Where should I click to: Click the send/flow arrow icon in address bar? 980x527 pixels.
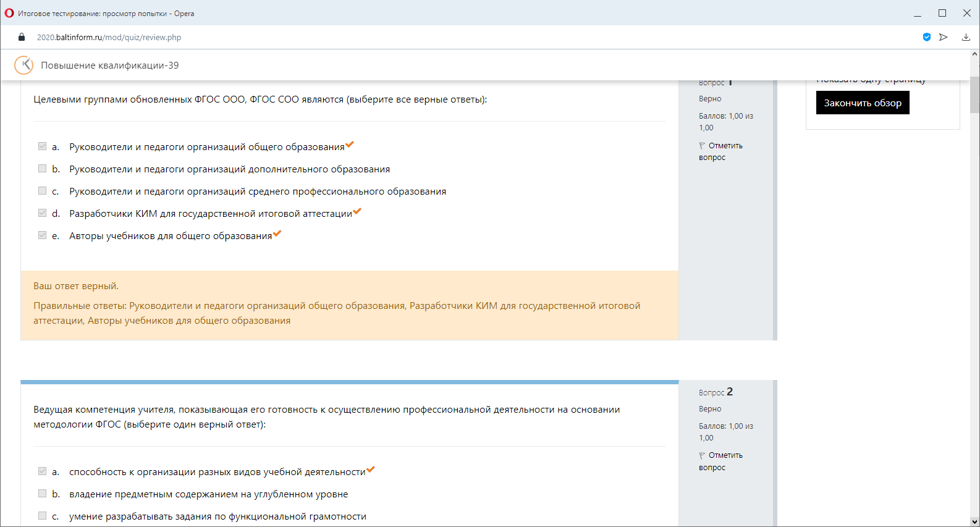944,37
